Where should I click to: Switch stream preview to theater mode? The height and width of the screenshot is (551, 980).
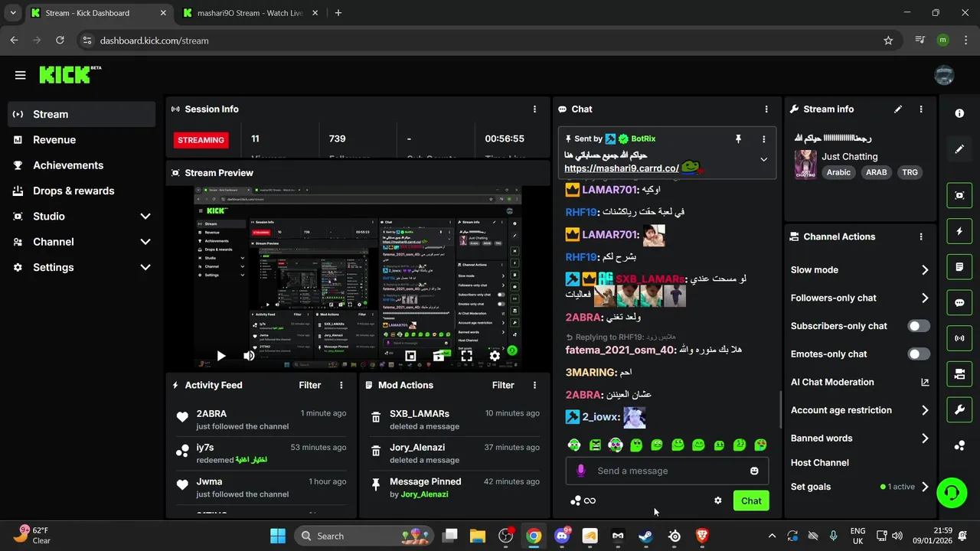(439, 356)
